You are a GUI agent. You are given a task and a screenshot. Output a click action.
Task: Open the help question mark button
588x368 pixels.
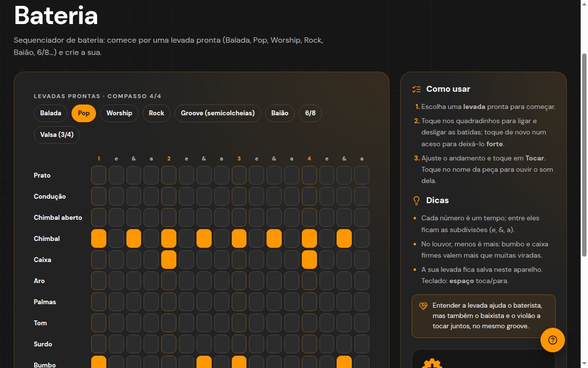(x=553, y=340)
